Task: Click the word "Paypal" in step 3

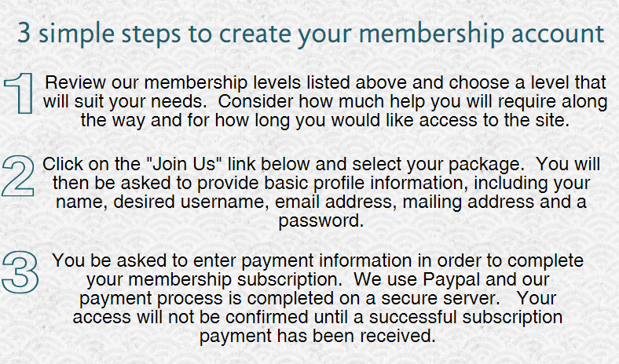Action: pos(451,280)
